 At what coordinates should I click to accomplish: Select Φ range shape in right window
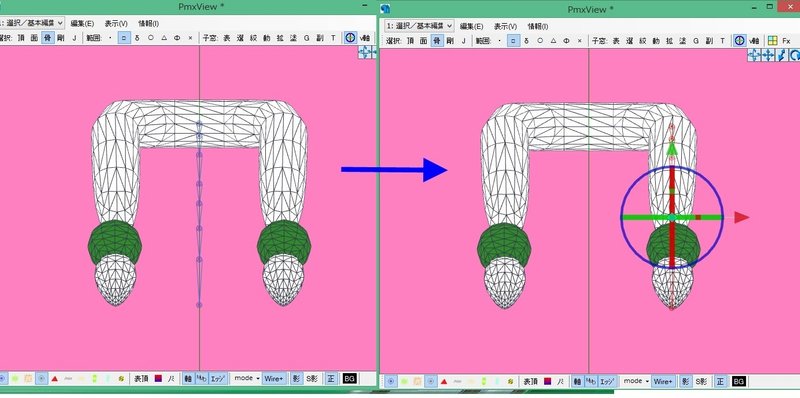[566, 41]
